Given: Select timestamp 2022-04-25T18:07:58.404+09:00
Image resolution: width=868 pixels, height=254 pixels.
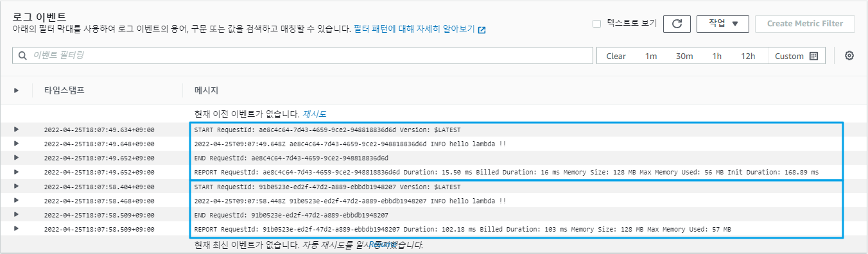Looking at the screenshot, I should [x=99, y=187].
